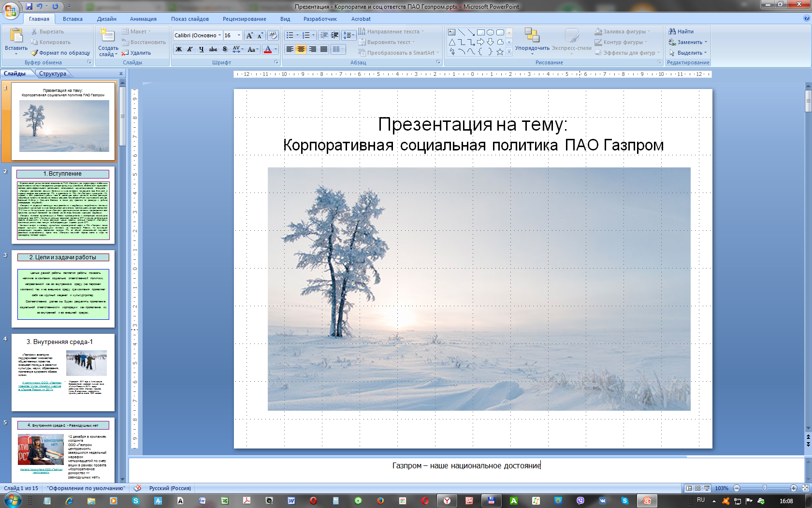Screen dimensions: 812x508
Task: Start slide show from status bar icon
Action: click(x=707, y=488)
